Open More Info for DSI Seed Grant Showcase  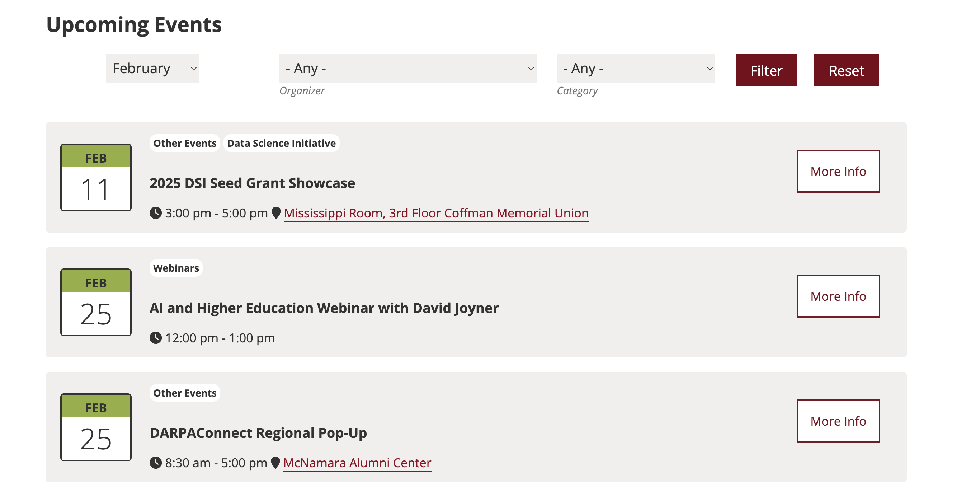point(838,171)
